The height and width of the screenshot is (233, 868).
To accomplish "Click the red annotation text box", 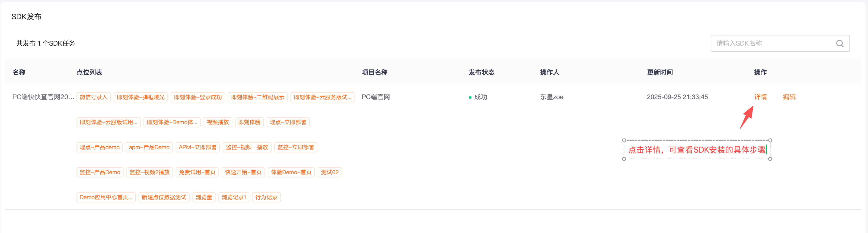I will click(697, 150).
